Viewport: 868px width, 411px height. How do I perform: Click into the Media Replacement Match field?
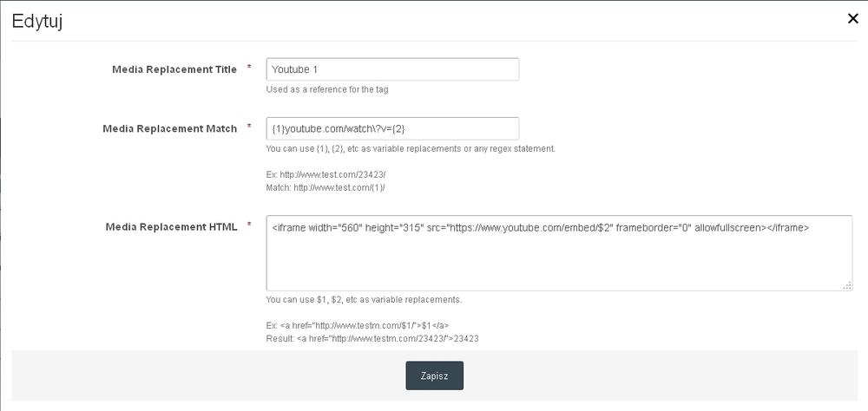[392, 128]
